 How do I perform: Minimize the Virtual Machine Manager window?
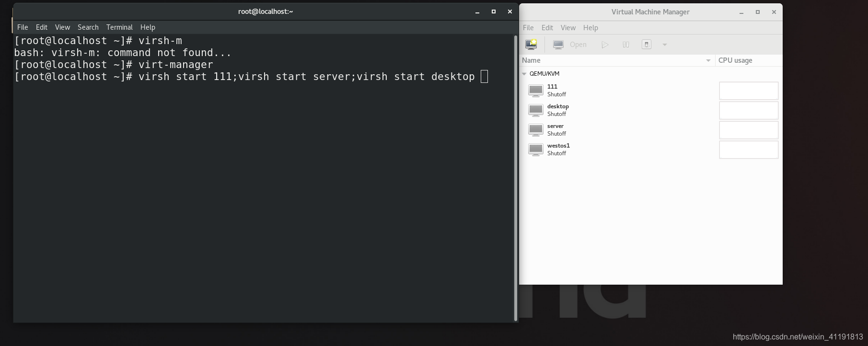(741, 12)
